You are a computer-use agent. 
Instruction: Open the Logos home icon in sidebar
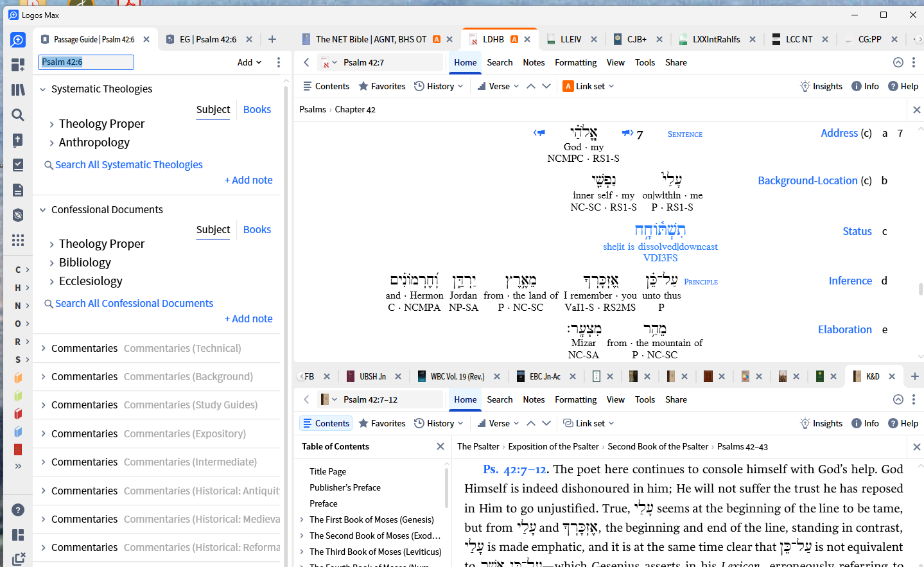[18, 40]
